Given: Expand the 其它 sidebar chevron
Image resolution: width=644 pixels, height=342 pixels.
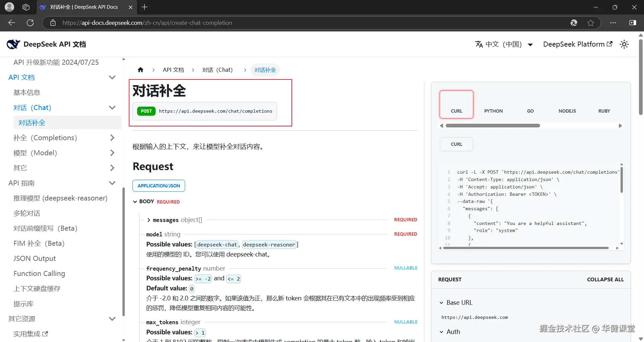Looking at the screenshot, I should (x=112, y=168).
